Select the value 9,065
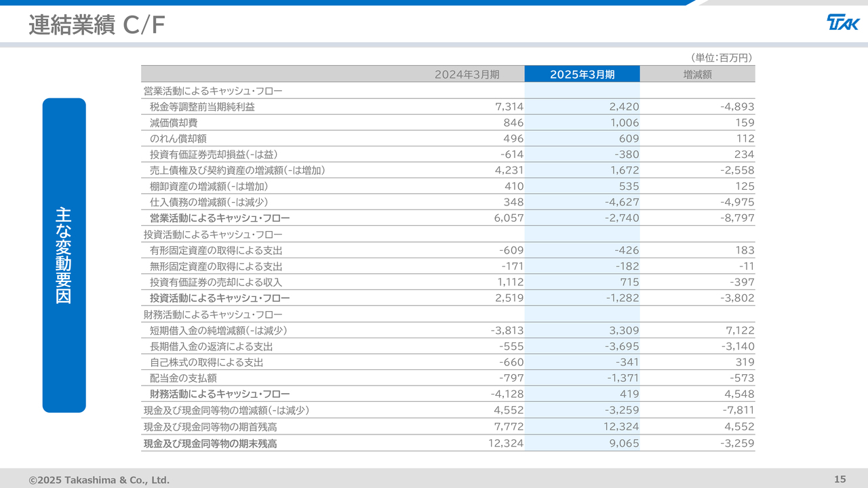This screenshot has height=488, width=868. [x=625, y=443]
